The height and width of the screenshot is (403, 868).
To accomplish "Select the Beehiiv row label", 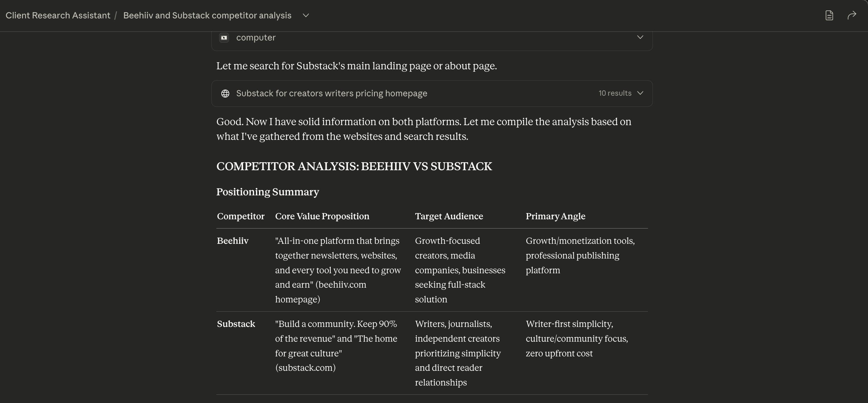I will point(233,241).
